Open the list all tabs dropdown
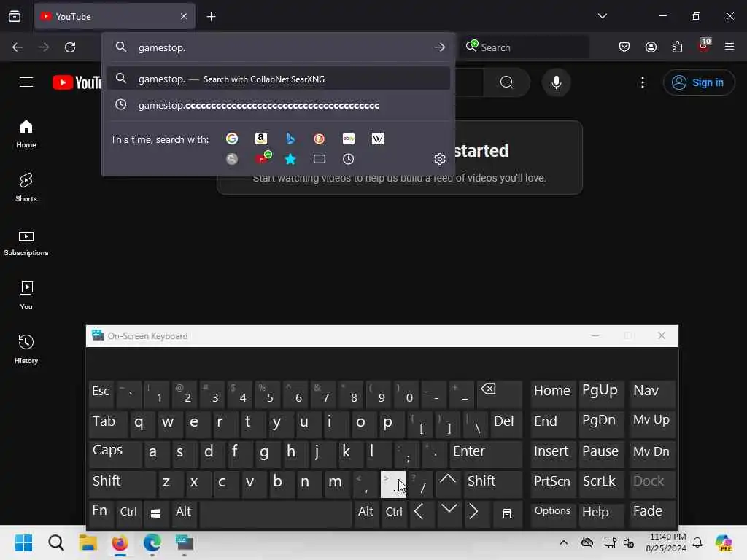 [602, 16]
